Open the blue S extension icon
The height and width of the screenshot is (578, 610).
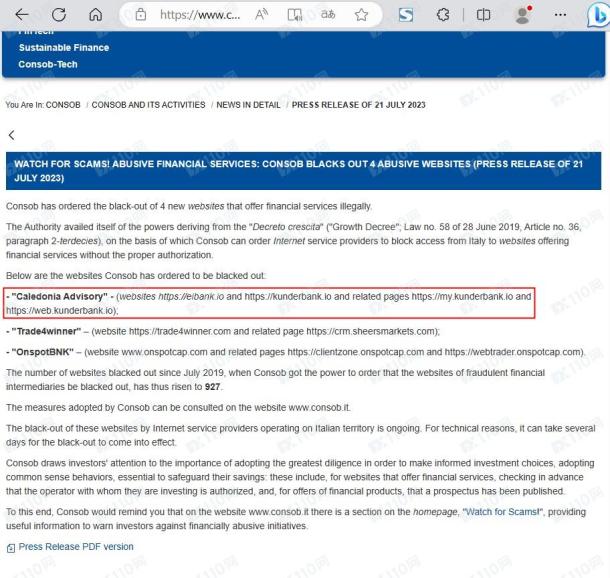[406, 15]
